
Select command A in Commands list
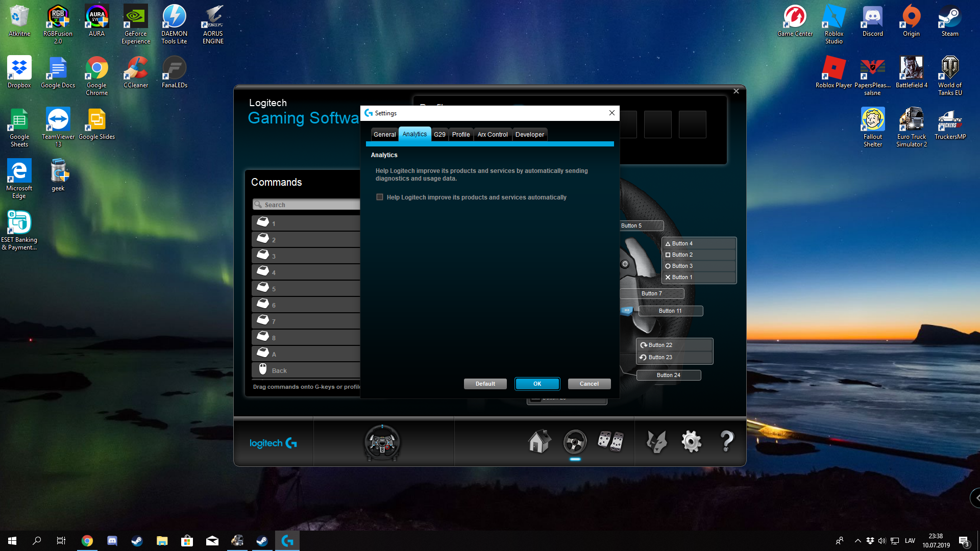[306, 354]
